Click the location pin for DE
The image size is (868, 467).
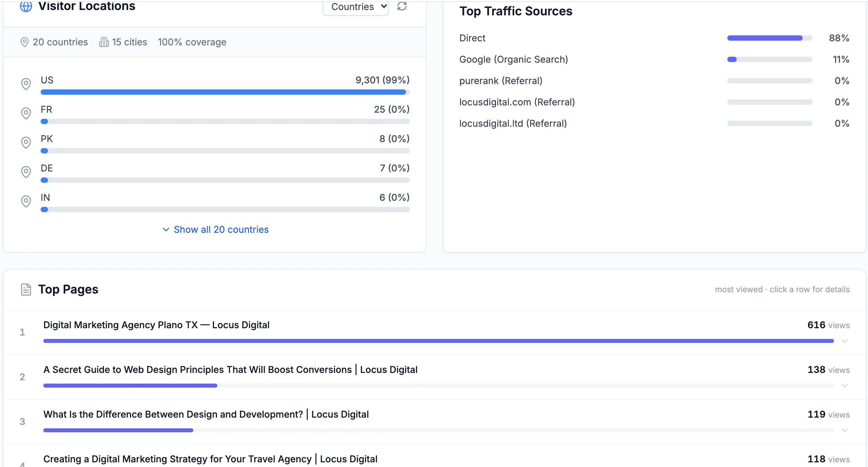click(x=26, y=172)
